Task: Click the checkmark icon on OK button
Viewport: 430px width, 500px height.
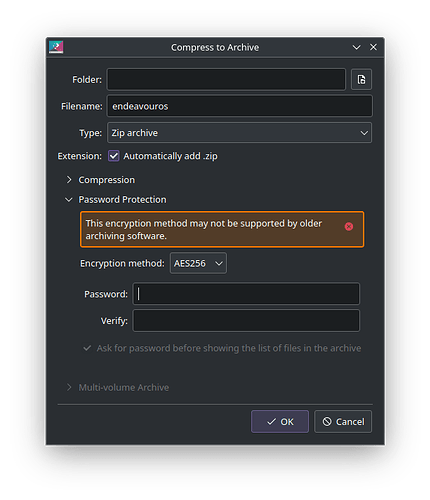Action: pos(271,422)
